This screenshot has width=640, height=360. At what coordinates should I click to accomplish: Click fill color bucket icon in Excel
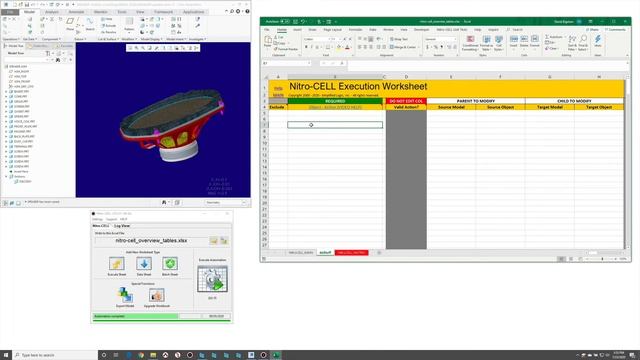click(x=338, y=47)
